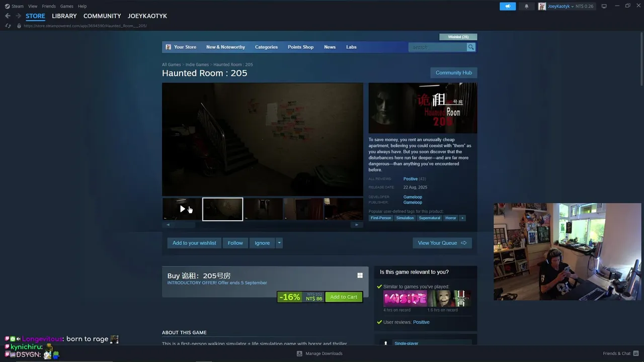644x362 pixels.
Task: Click the back navigation arrow
Action: click(8, 16)
